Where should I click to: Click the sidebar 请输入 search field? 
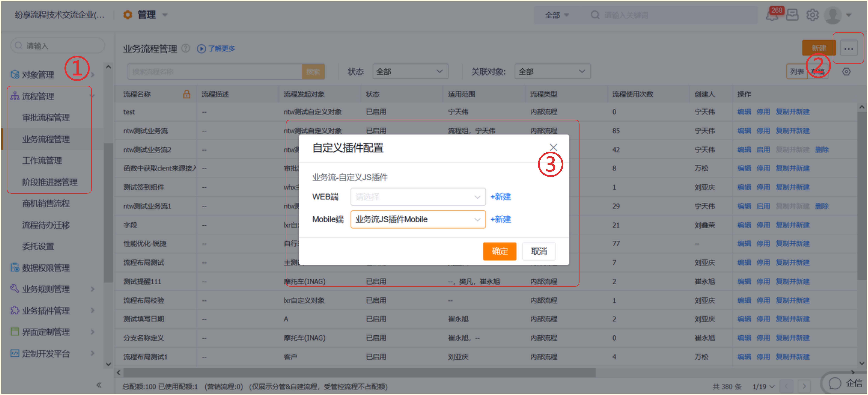pos(58,46)
